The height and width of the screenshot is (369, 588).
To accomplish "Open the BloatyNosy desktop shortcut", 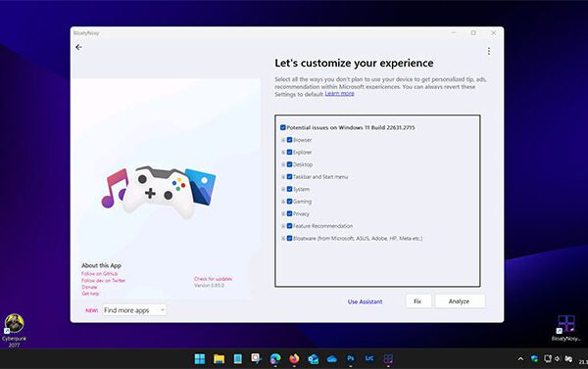I will pyautogui.click(x=565, y=328).
